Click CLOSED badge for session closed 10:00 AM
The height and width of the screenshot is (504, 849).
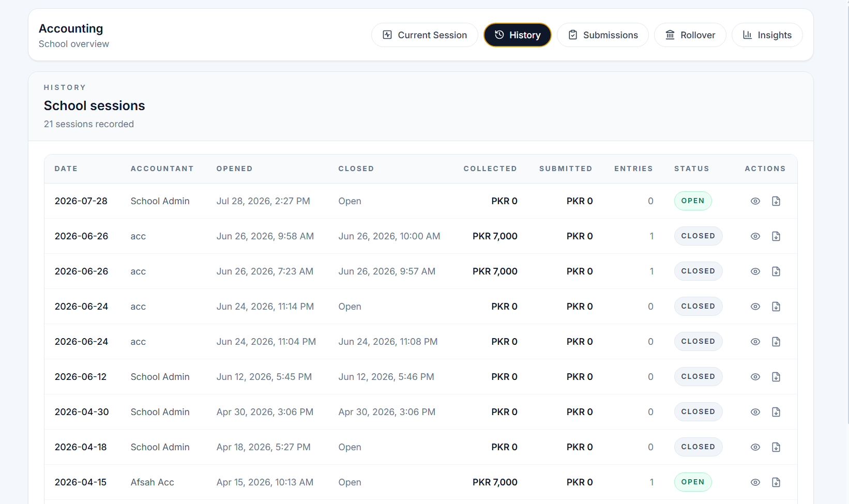[x=698, y=236]
